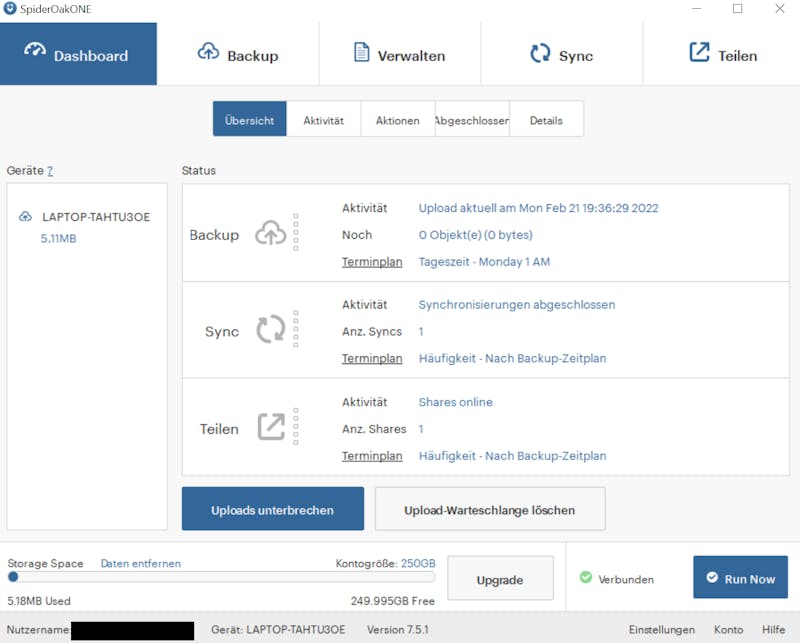Open Einstellungen in the status bar
This screenshot has width=800, height=643.
662,629
